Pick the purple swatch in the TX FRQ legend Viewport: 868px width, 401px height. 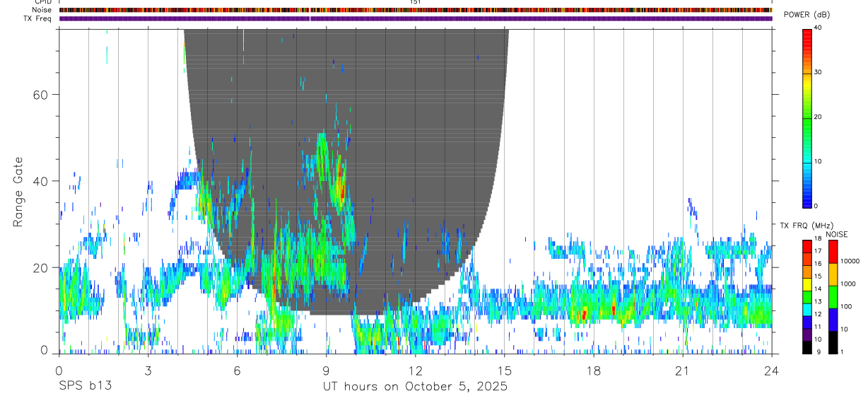[x=807, y=335]
